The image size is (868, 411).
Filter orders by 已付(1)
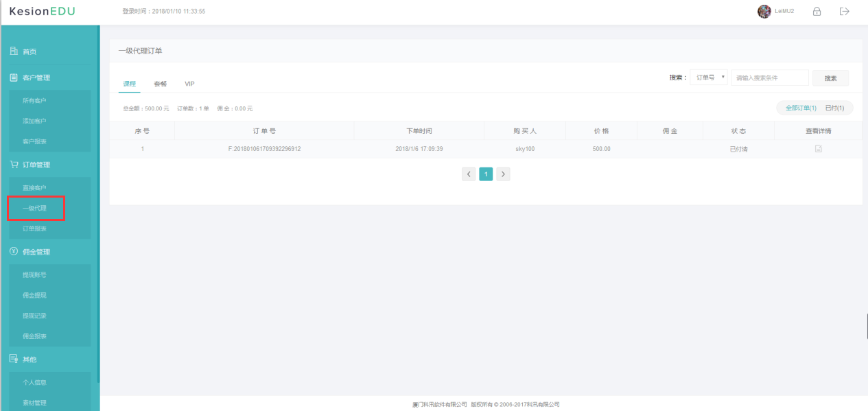(x=834, y=108)
